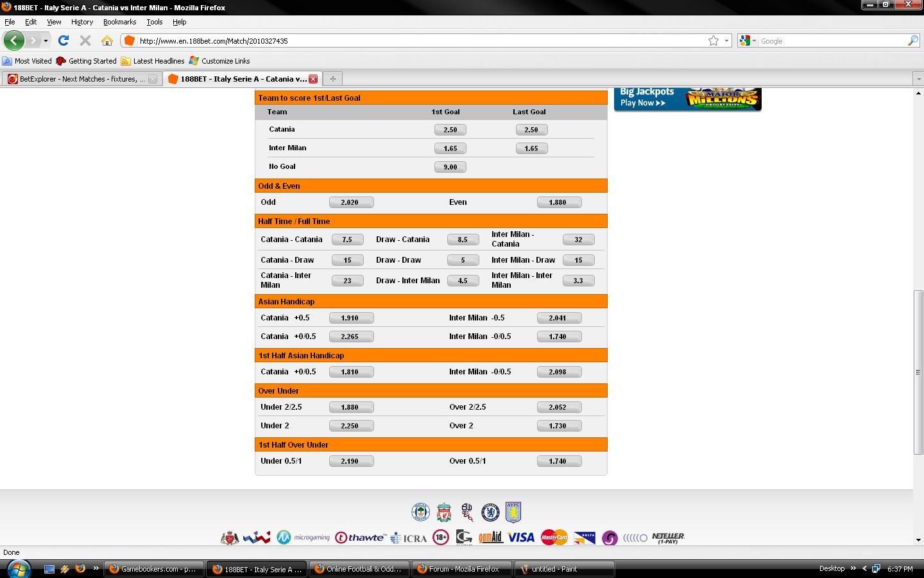This screenshot has width=924, height=578.
Task: Click the ICRA logo
Action: coord(409,538)
